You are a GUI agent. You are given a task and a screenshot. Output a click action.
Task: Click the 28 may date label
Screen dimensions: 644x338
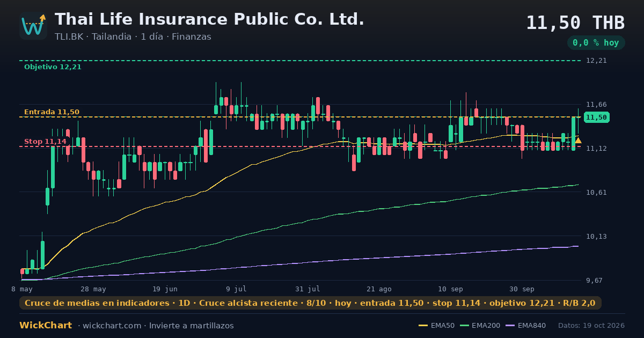click(93, 289)
